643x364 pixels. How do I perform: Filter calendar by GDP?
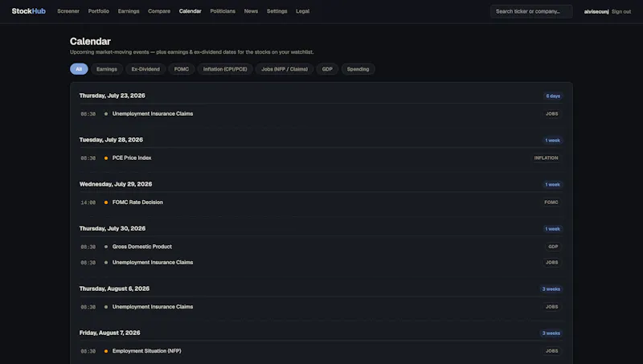coord(327,69)
